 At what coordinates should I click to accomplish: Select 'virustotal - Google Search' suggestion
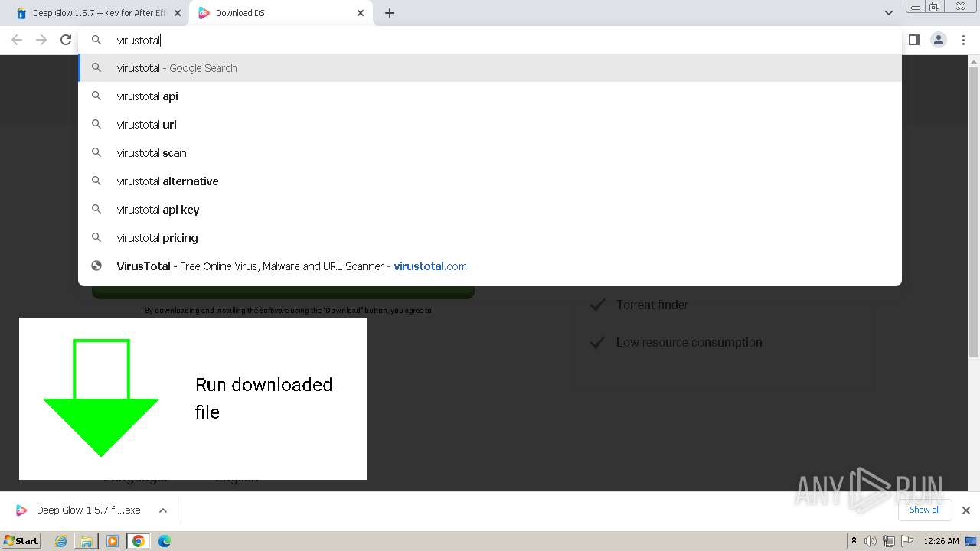pyautogui.click(x=490, y=68)
